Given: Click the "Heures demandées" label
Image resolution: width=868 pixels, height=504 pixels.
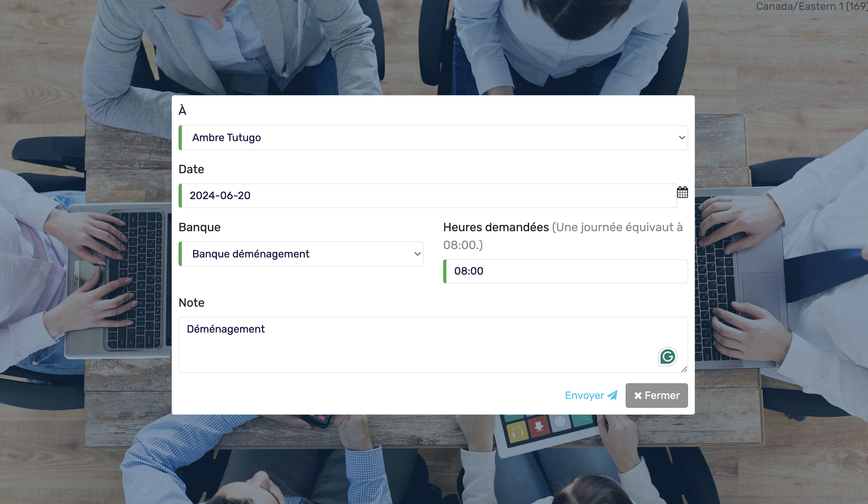Looking at the screenshot, I should point(496,227).
